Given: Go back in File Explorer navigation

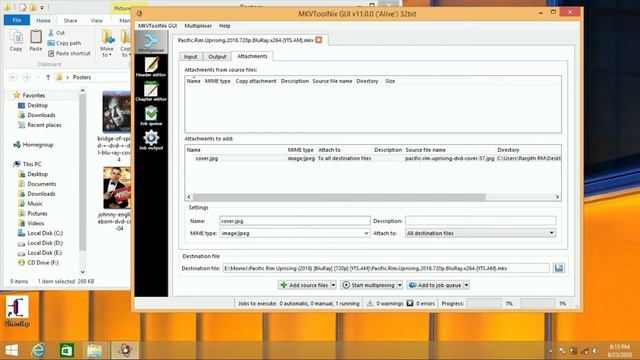Looking at the screenshot, I should point(13,77).
